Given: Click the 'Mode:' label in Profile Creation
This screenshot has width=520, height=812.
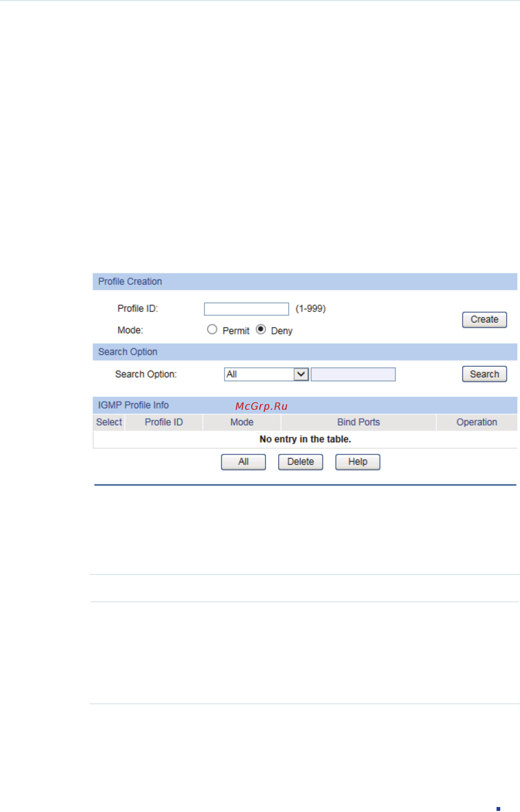Looking at the screenshot, I should coord(130,330).
